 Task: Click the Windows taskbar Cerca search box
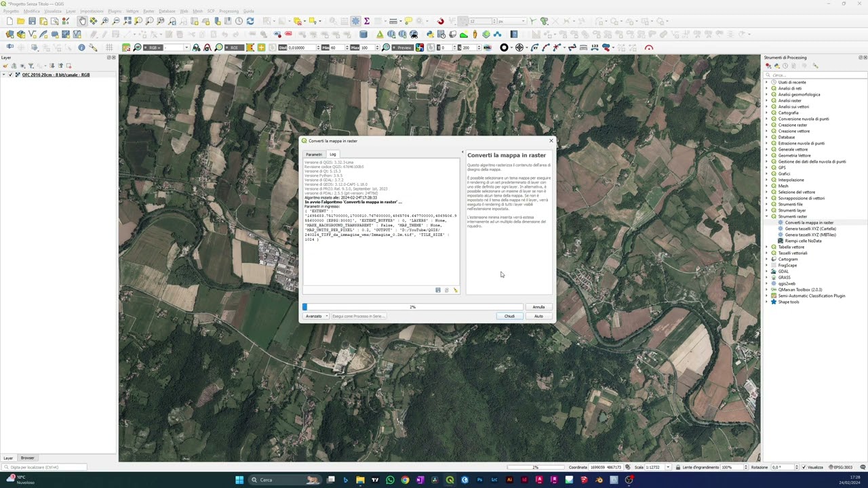click(x=285, y=480)
